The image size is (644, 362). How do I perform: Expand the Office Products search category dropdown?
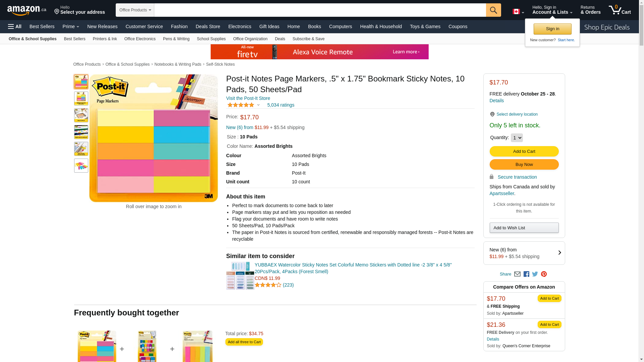[135, 10]
